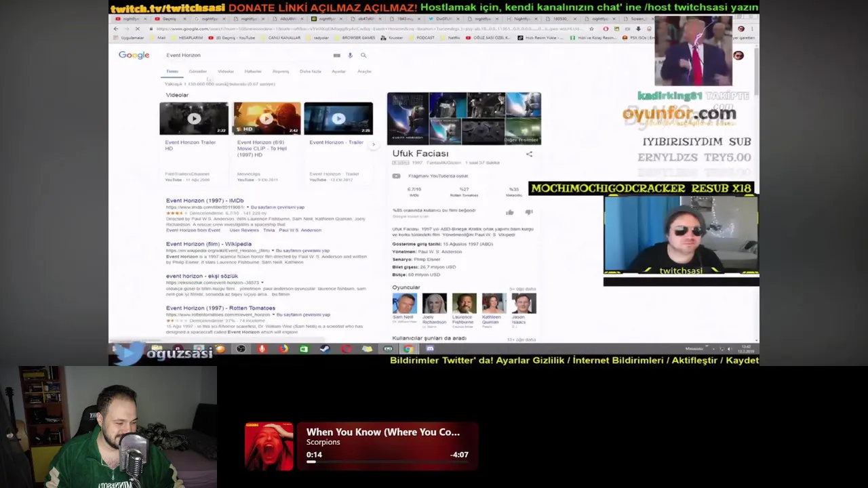868x488 pixels.
Task: Share the Ufuk Faciası knowledge panel
Action: pos(529,154)
